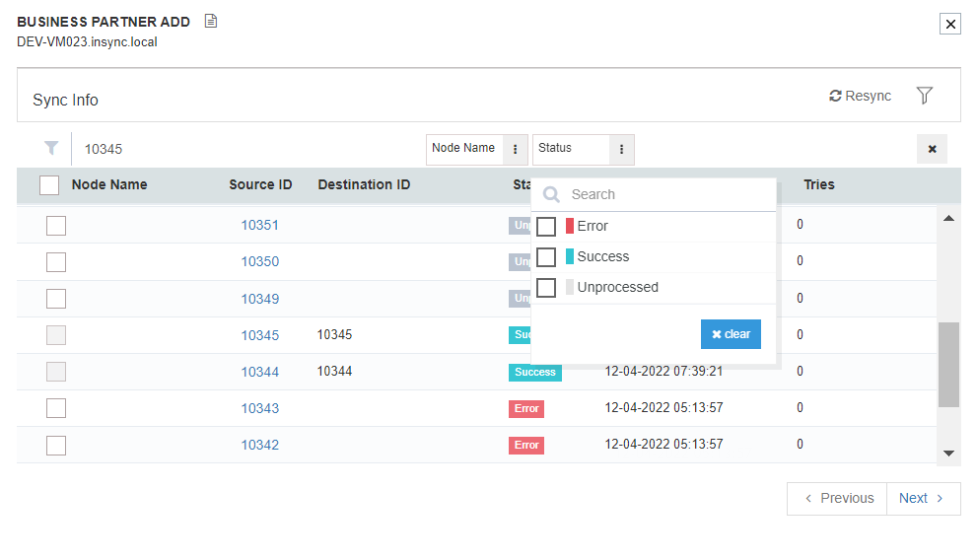The height and width of the screenshot is (560, 977).
Task: Click the scrollbar up arrow
Action: coord(948,218)
